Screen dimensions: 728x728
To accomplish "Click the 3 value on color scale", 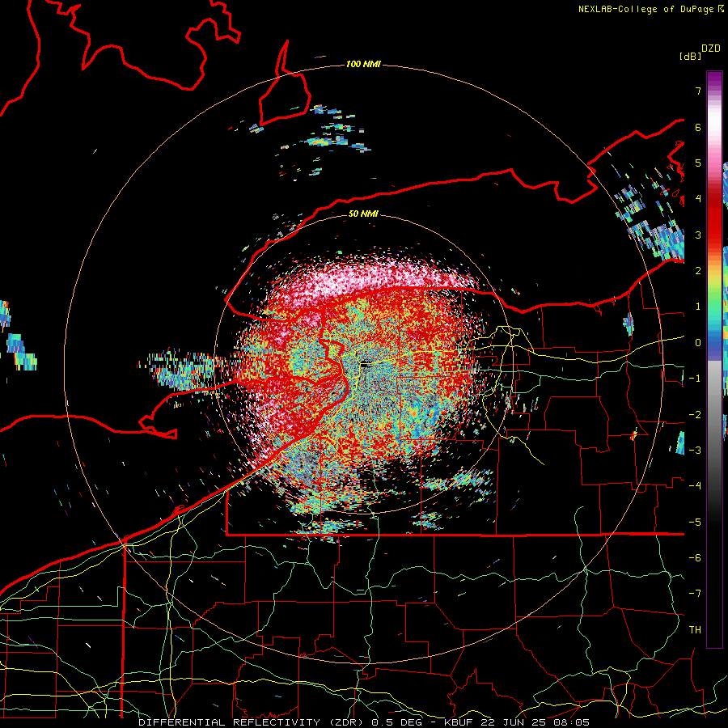I will pos(698,235).
